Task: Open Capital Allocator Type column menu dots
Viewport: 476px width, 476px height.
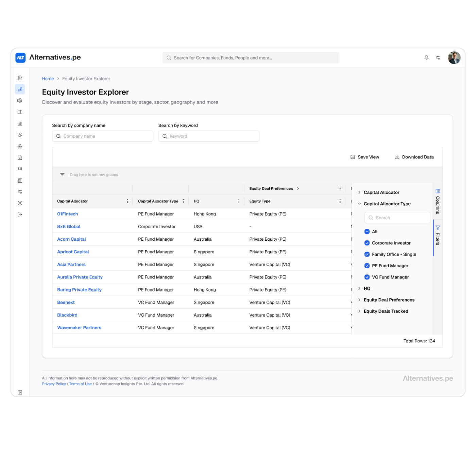Action: [183, 201]
